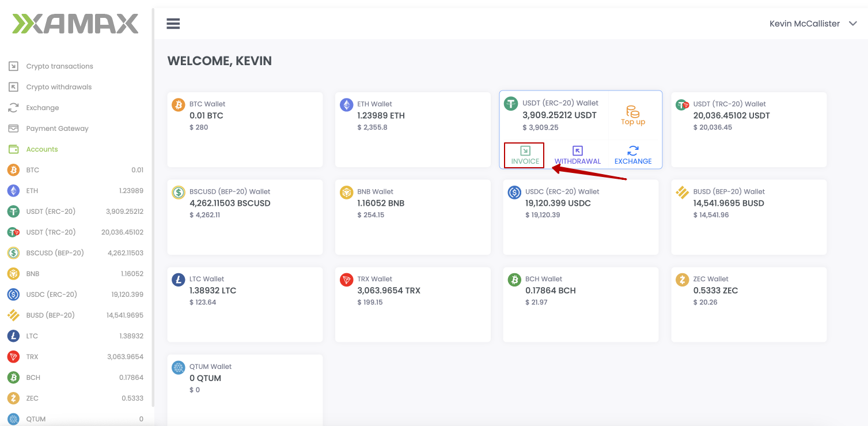Click Top up on USDT (ERC-20) wallet

(633, 115)
